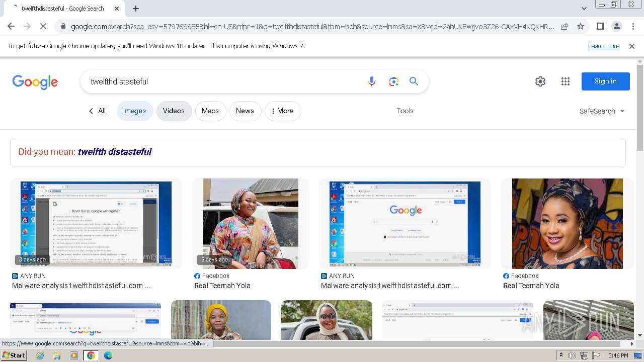Switch to the Maps tab
Viewport: 644px width, 362px height.
[x=210, y=111]
